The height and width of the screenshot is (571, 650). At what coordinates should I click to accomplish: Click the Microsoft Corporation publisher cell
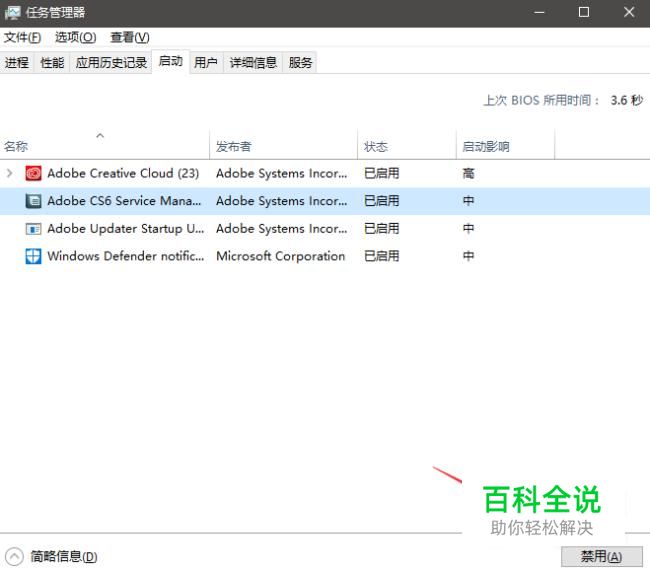point(281,256)
